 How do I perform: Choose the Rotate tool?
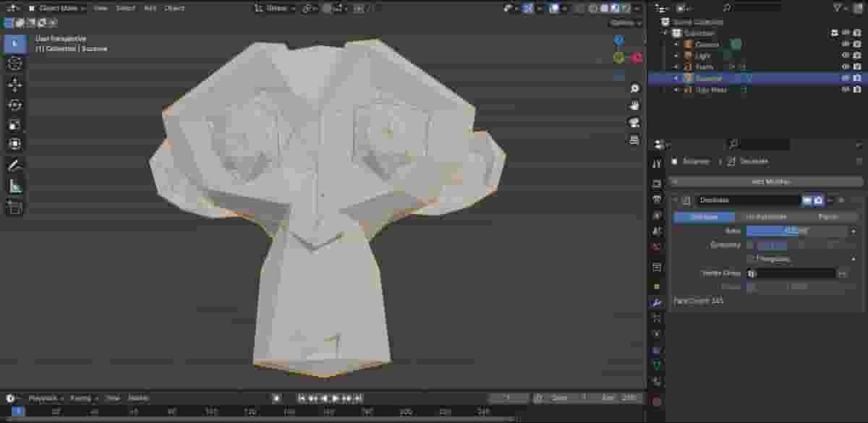[14, 105]
